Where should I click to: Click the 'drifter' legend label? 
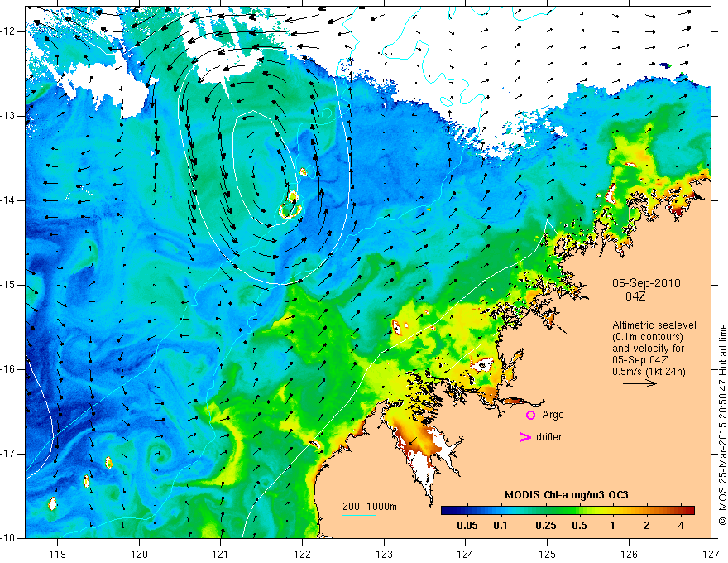[548, 437]
